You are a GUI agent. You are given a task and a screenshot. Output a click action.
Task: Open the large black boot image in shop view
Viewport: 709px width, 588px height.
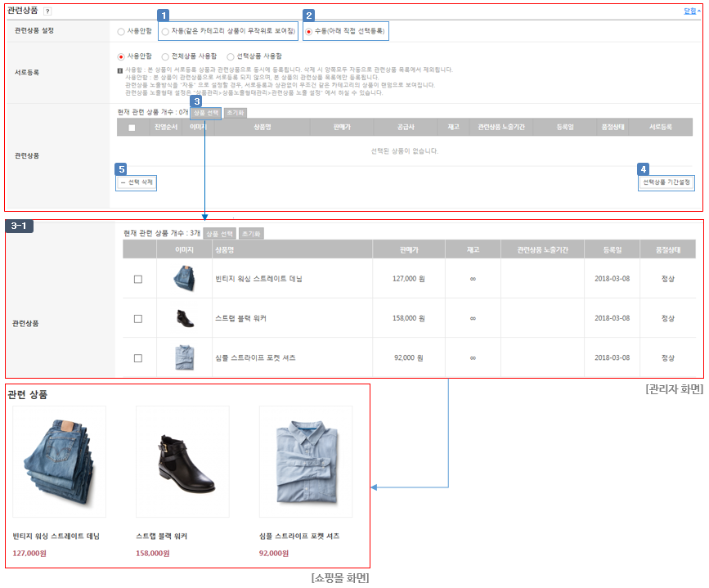182,461
